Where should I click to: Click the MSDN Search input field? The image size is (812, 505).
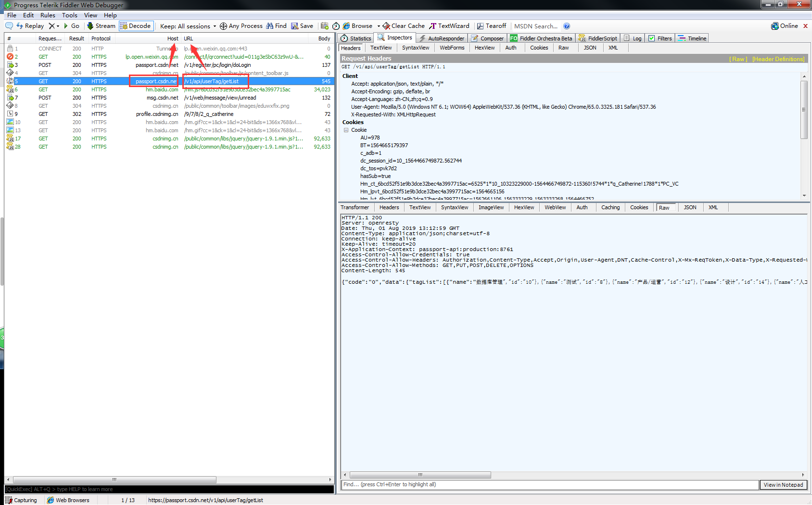[x=536, y=26]
